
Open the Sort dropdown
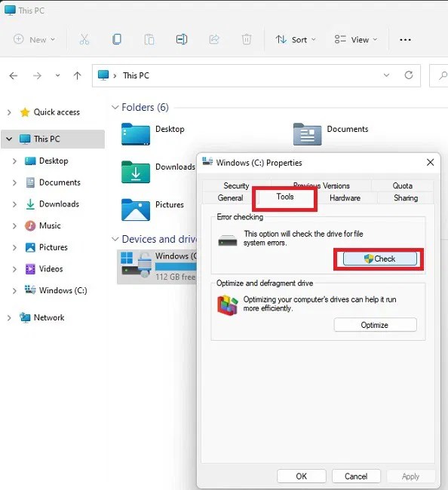click(296, 40)
